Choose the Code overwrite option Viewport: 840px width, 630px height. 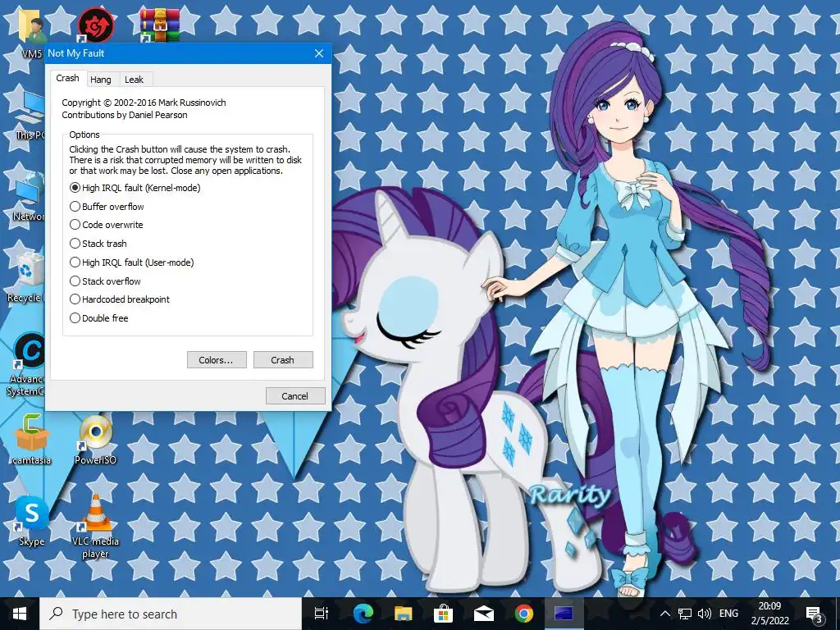[106, 225]
